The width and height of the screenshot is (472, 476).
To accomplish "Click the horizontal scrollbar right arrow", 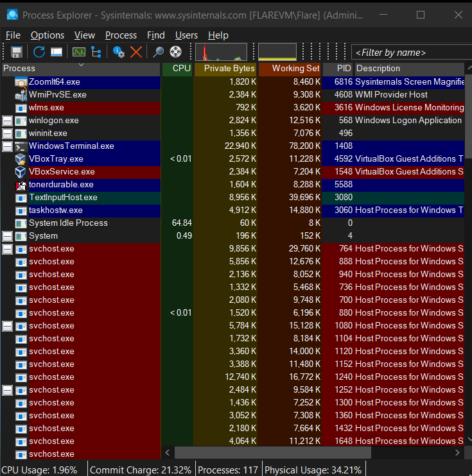I will (457, 453).
